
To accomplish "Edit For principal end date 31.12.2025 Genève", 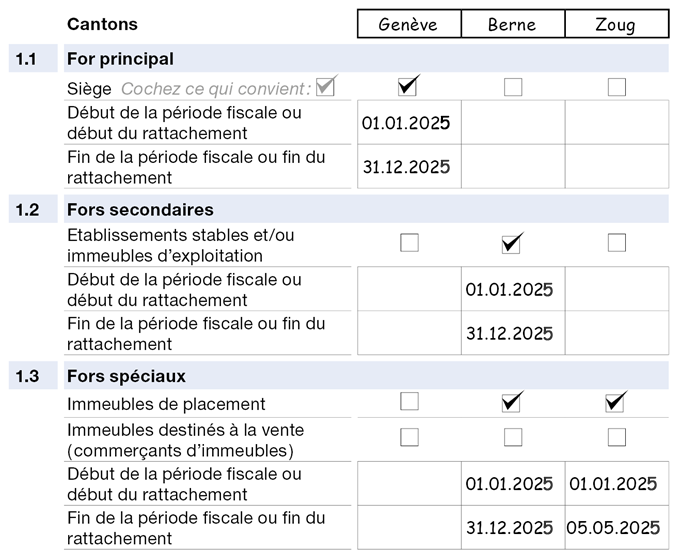I will coord(408,167).
